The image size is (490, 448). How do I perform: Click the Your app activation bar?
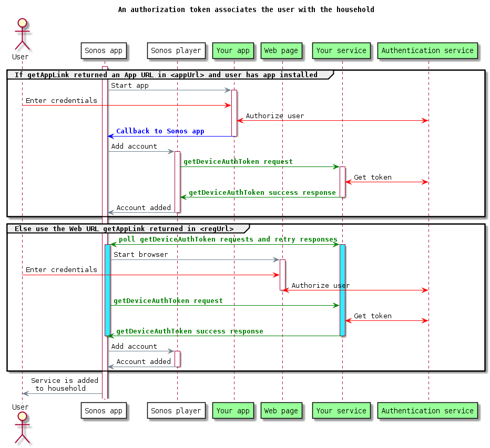pyautogui.click(x=234, y=113)
